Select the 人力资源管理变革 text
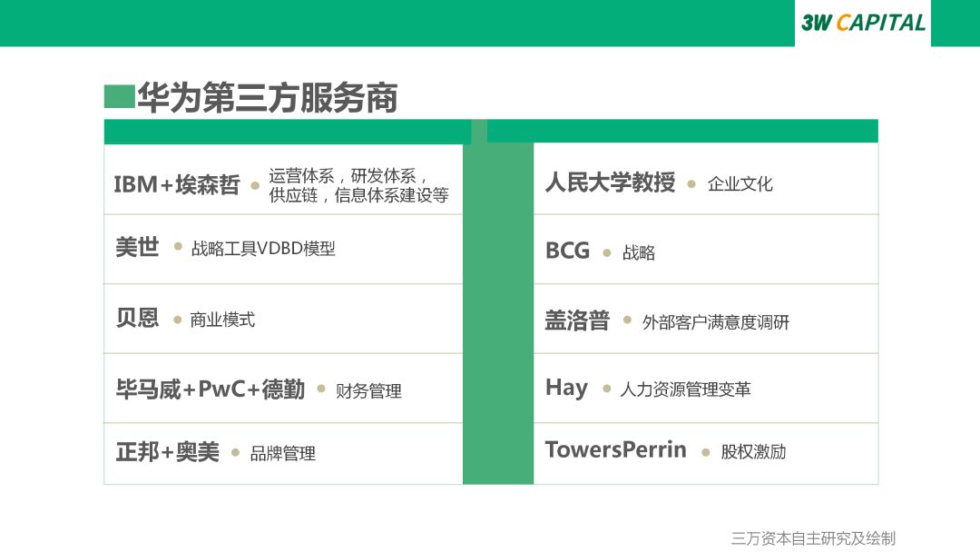 [685, 390]
